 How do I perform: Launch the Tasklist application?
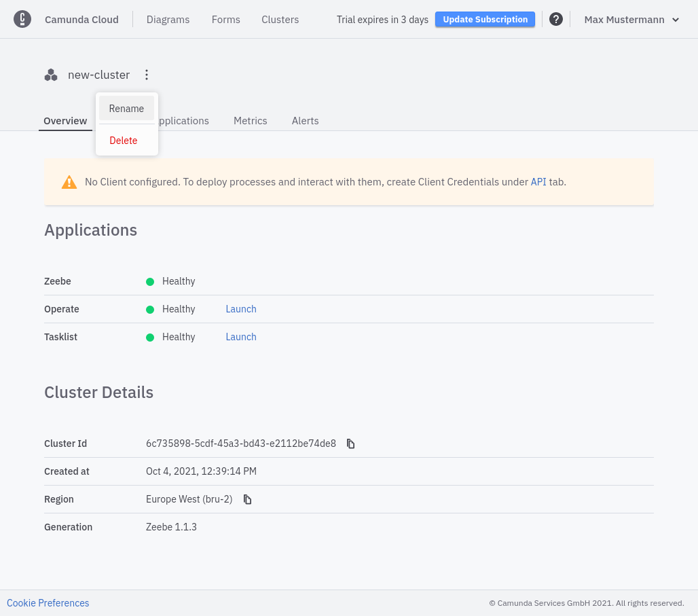tap(241, 337)
